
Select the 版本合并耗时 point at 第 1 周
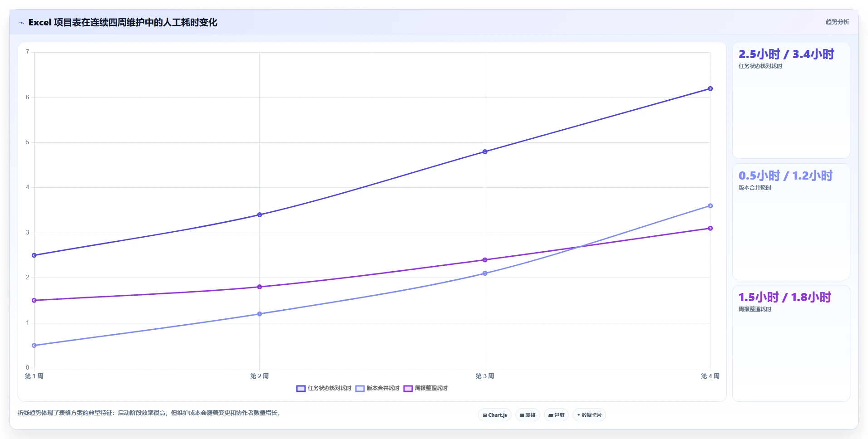click(34, 346)
